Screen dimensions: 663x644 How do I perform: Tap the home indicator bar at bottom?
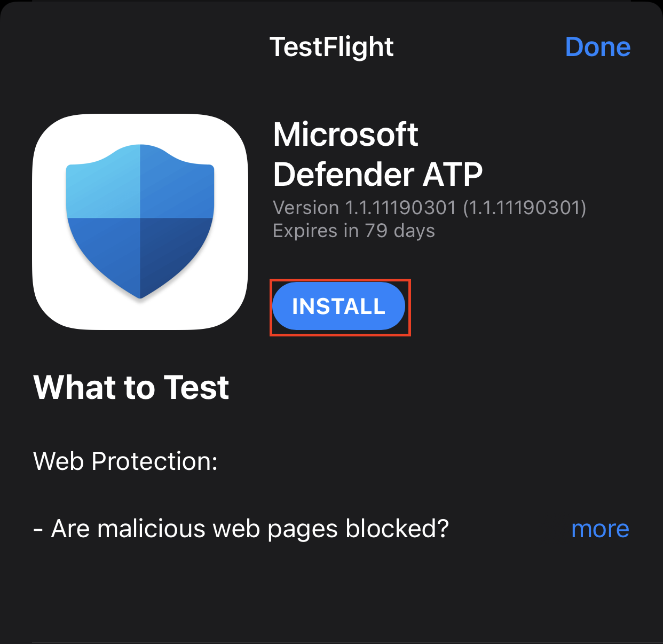tap(331, 639)
